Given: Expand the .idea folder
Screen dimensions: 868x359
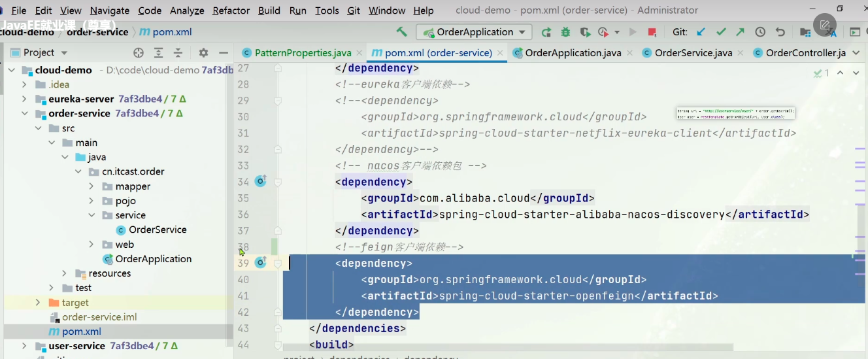Looking at the screenshot, I should pyautogui.click(x=24, y=84).
